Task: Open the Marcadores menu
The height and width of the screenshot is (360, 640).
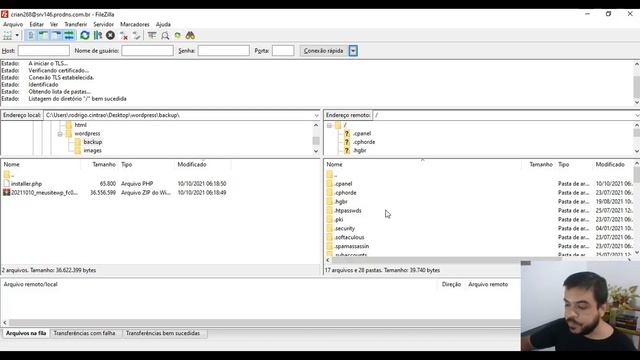Action: coord(135,24)
